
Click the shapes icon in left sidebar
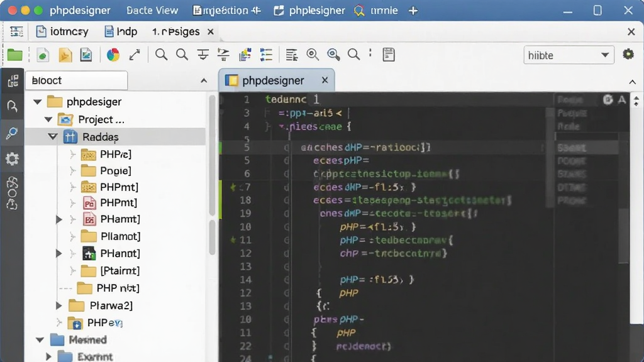13,193
